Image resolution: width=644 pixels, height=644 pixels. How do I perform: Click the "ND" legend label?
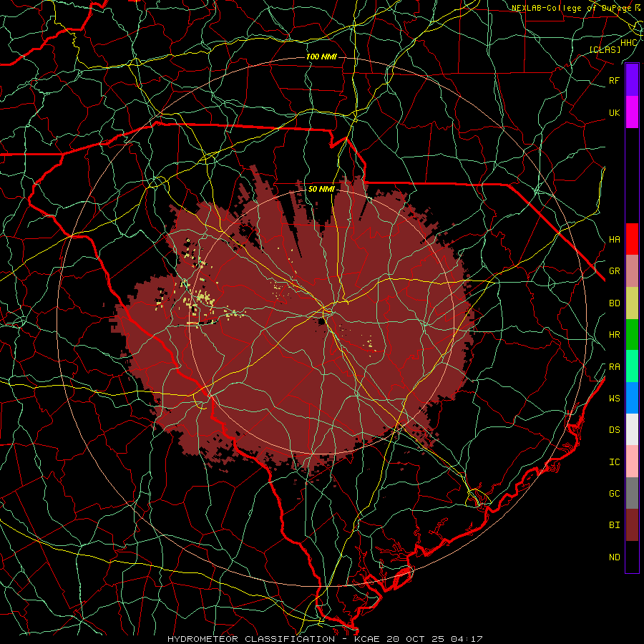coord(614,557)
